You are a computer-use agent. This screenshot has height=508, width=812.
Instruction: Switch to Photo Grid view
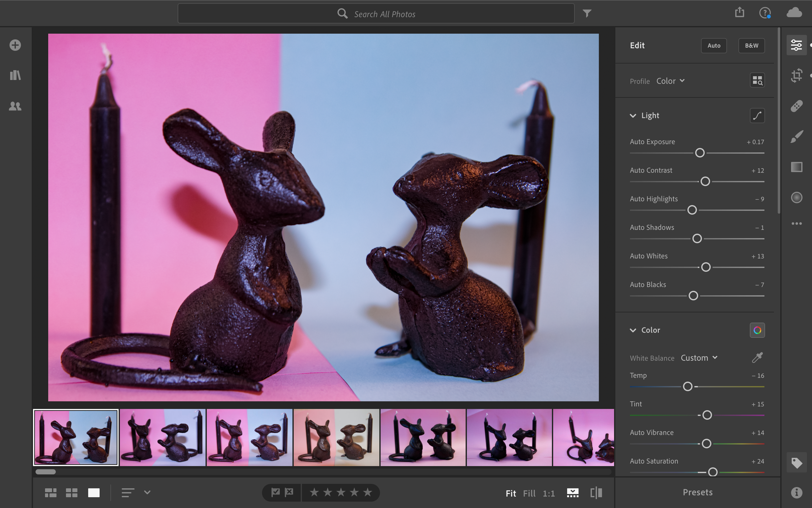click(51, 493)
